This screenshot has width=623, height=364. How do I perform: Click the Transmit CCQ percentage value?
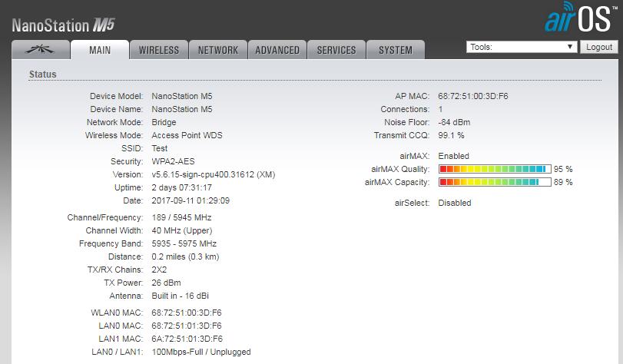[x=451, y=136]
